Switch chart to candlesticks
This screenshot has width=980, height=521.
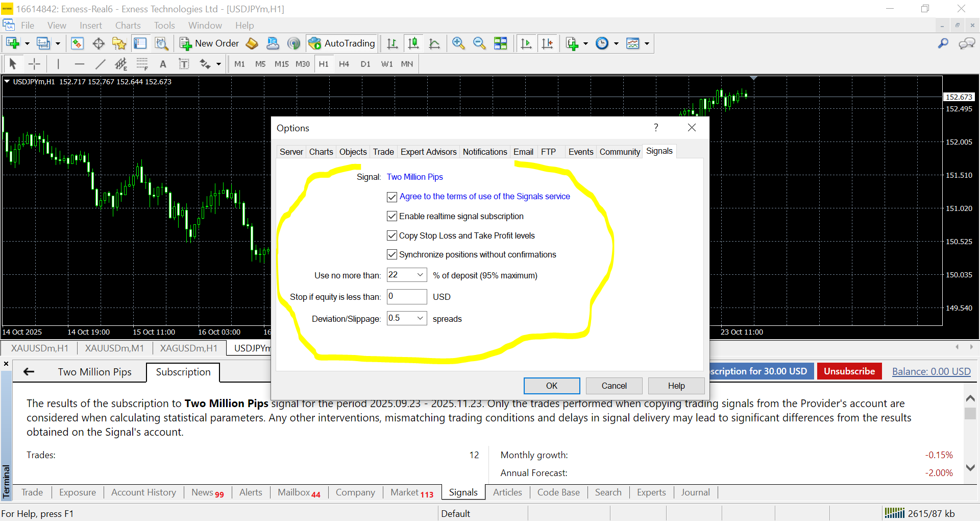[x=413, y=43]
